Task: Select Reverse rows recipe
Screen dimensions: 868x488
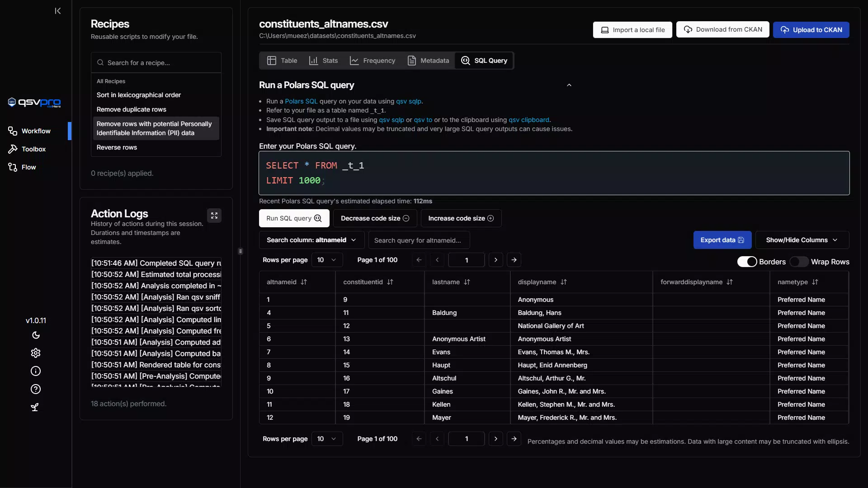Action: tap(156, 147)
